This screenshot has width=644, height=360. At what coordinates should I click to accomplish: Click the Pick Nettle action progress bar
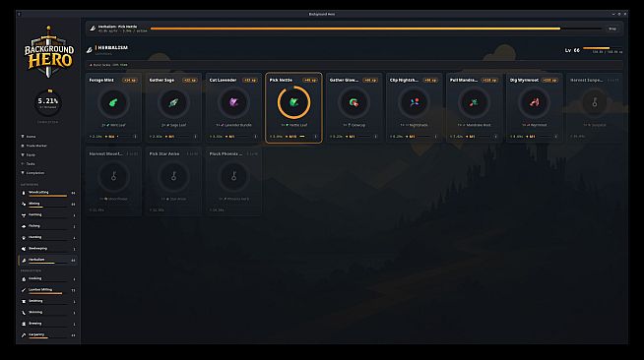(x=376, y=29)
